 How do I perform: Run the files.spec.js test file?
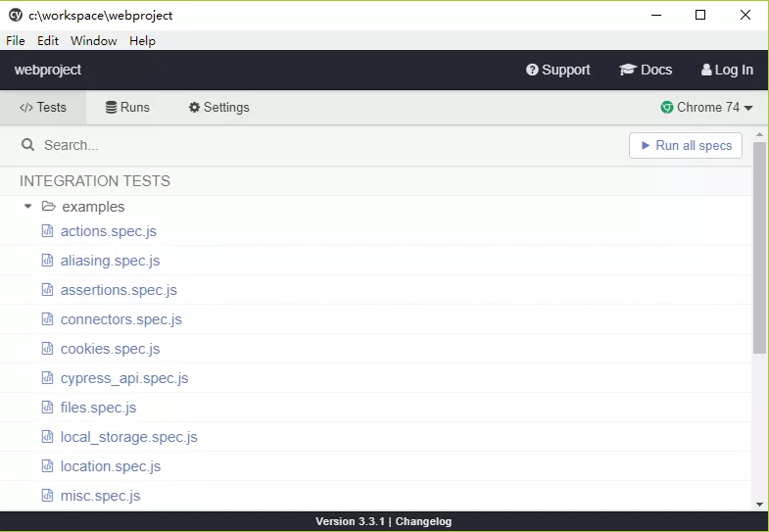pos(98,408)
